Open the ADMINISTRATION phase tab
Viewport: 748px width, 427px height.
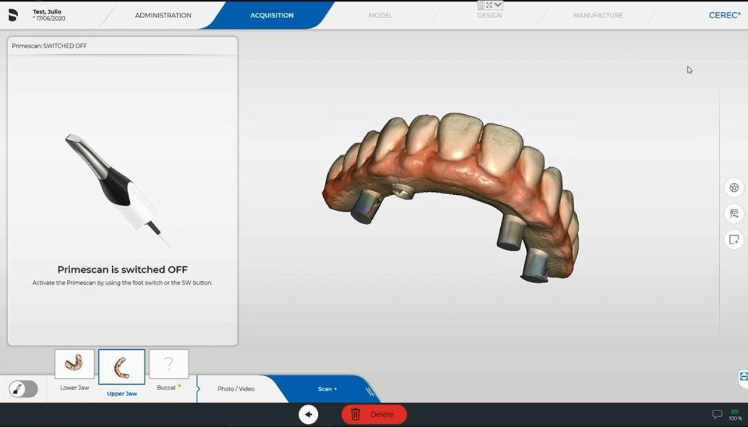tap(163, 15)
